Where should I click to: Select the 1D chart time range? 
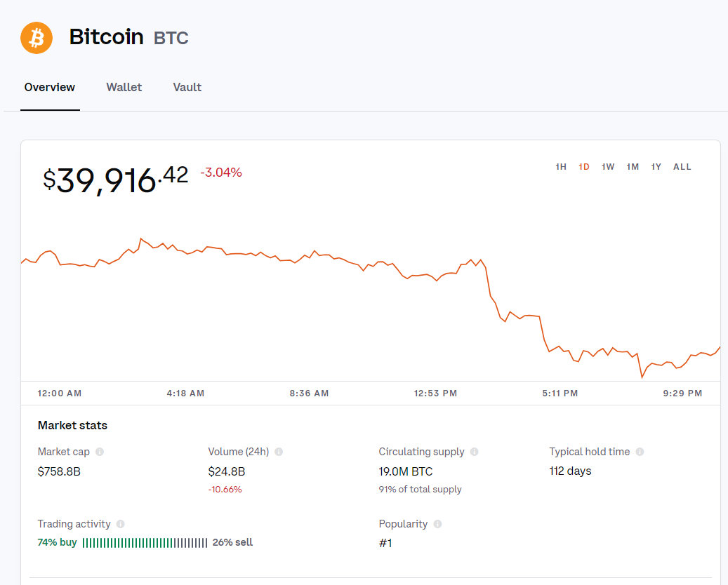click(x=584, y=167)
